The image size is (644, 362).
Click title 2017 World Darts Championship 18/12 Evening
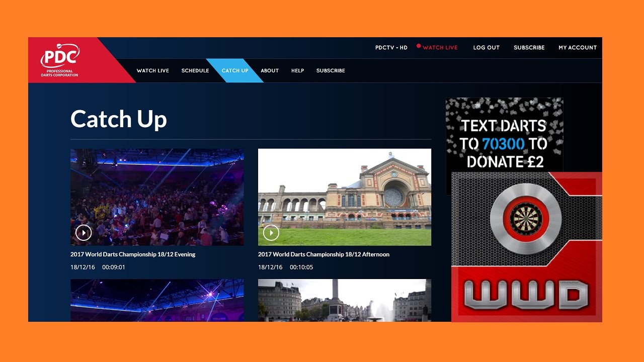[133, 254]
